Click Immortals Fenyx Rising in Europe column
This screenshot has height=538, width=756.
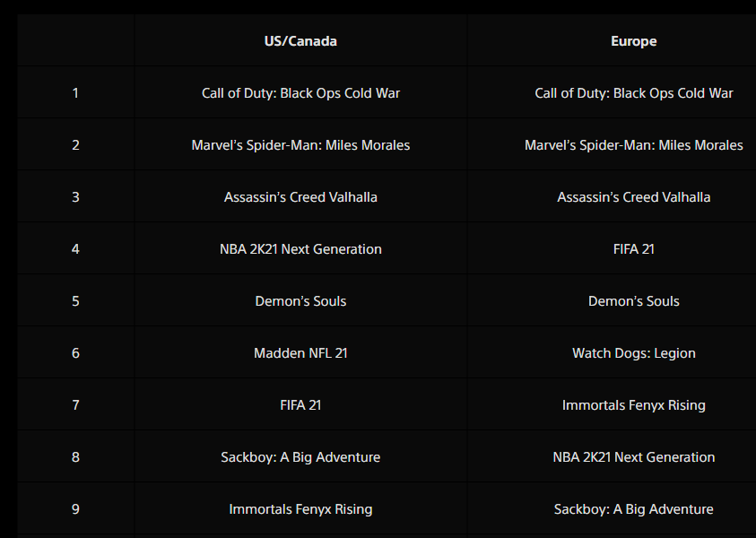pyautogui.click(x=633, y=405)
